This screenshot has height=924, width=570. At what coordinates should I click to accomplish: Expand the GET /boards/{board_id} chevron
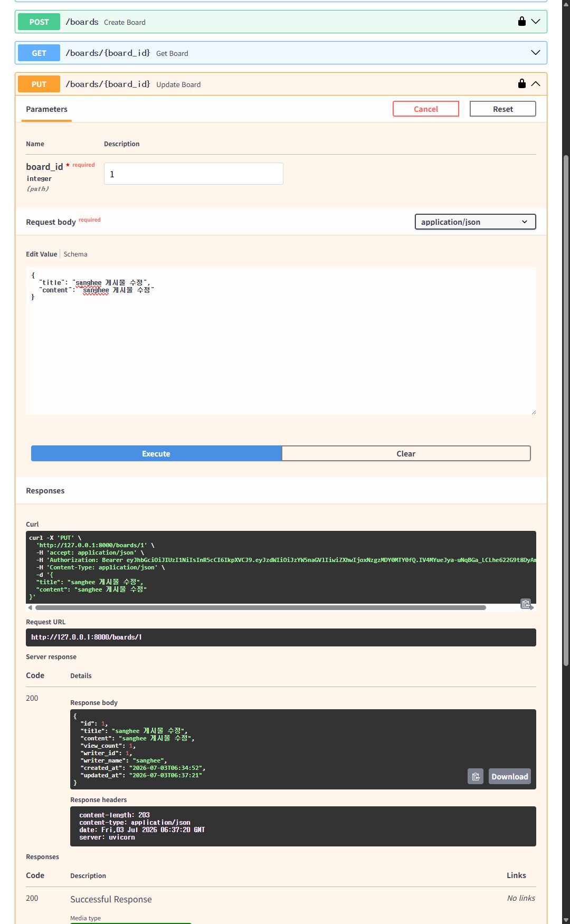536,53
